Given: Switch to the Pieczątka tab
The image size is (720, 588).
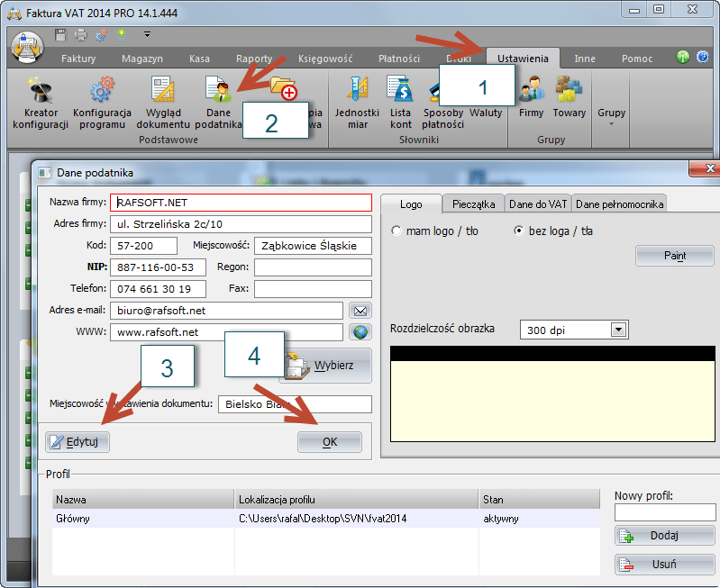Looking at the screenshot, I should click(x=473, y=204).
